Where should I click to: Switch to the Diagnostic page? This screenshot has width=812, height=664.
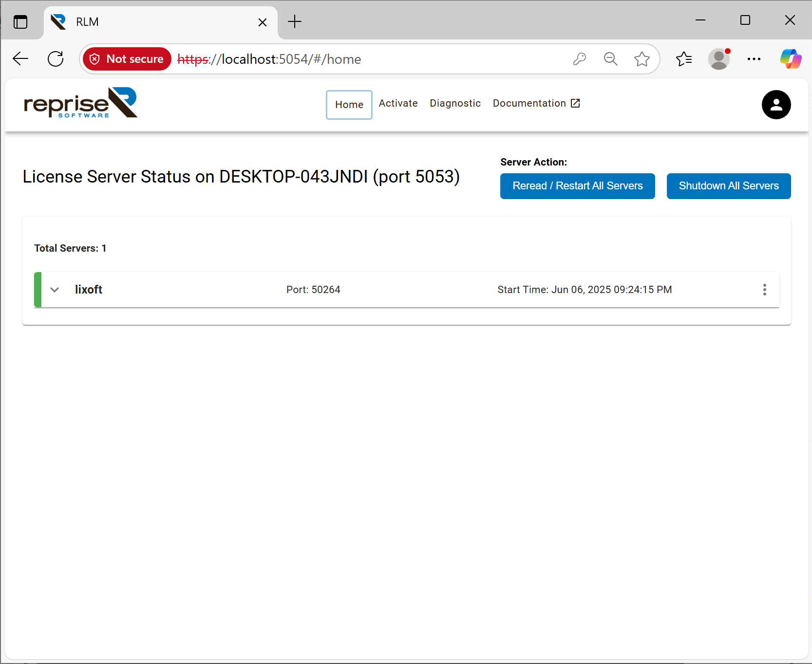tap(455, 103)
